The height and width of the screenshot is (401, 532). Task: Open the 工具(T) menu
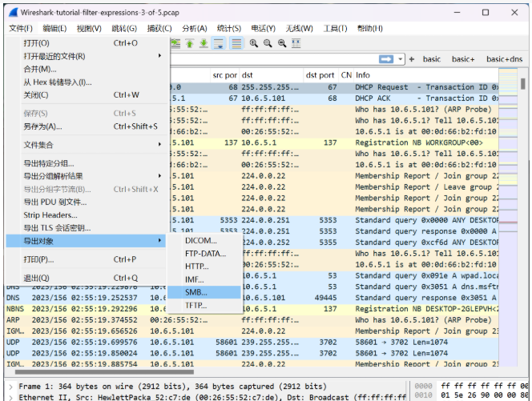pyautogui.click(x=335, y=29)
